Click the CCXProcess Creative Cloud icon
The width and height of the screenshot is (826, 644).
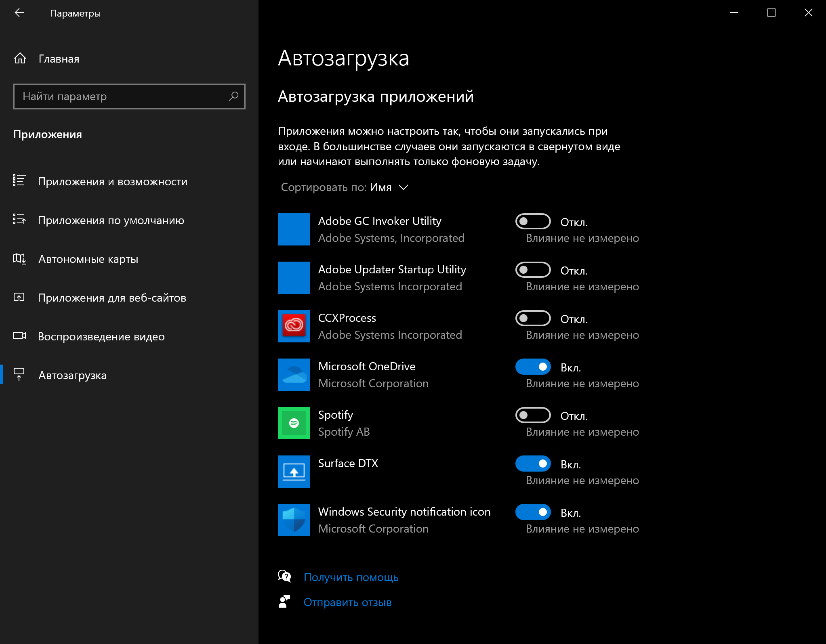coord(294,326)
